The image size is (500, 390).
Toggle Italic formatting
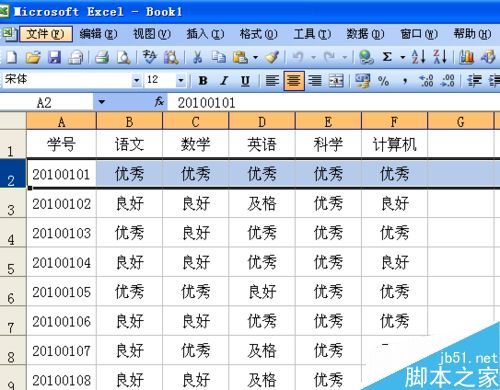(224, 81)
